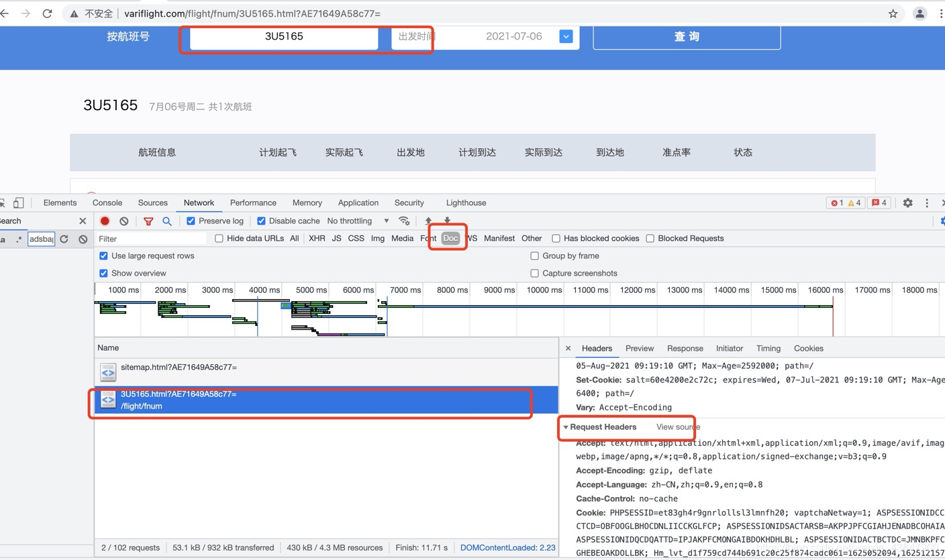Import HAR file with upload arrow
The height and width of the screenshot is (560, 945).
pyautogui.click(x=428, y=221)
